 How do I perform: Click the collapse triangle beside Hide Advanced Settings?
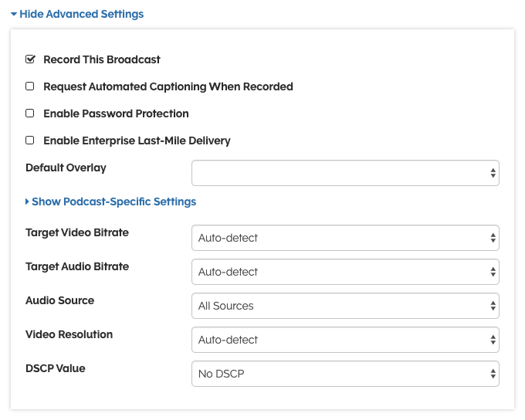pos(14,15)
